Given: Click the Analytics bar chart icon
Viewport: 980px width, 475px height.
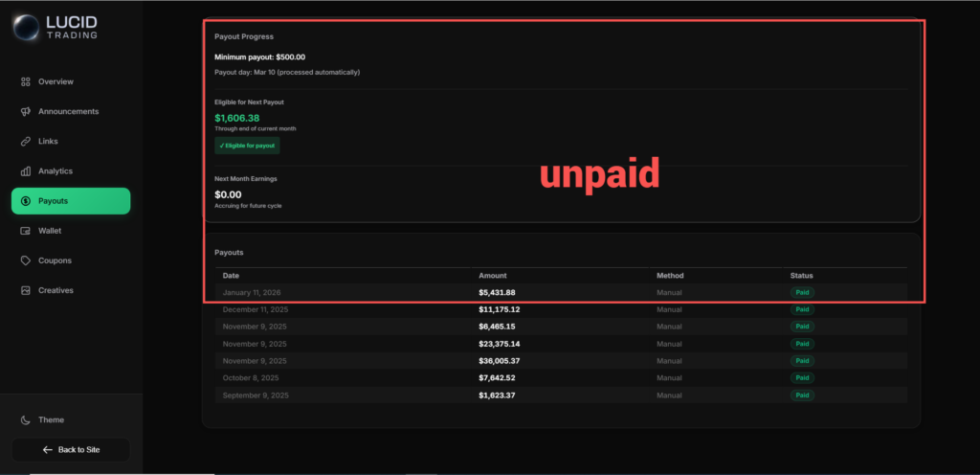Looking at the screenshot, I should [x=26, y=171].
